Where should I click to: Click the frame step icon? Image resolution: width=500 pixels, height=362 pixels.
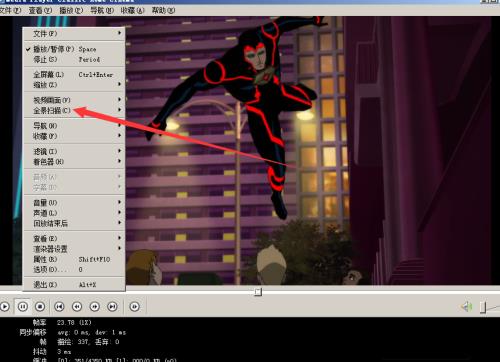tap(135, 306)
